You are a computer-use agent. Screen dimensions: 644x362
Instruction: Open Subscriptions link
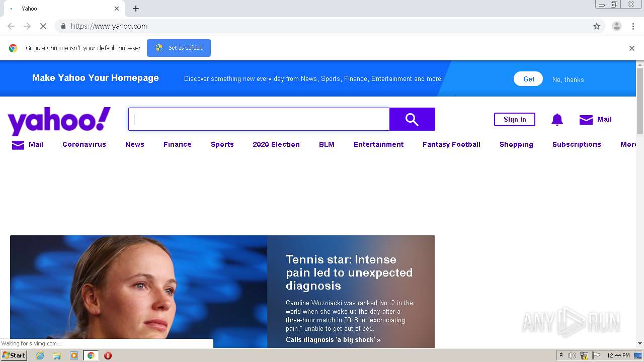(577, 144)
